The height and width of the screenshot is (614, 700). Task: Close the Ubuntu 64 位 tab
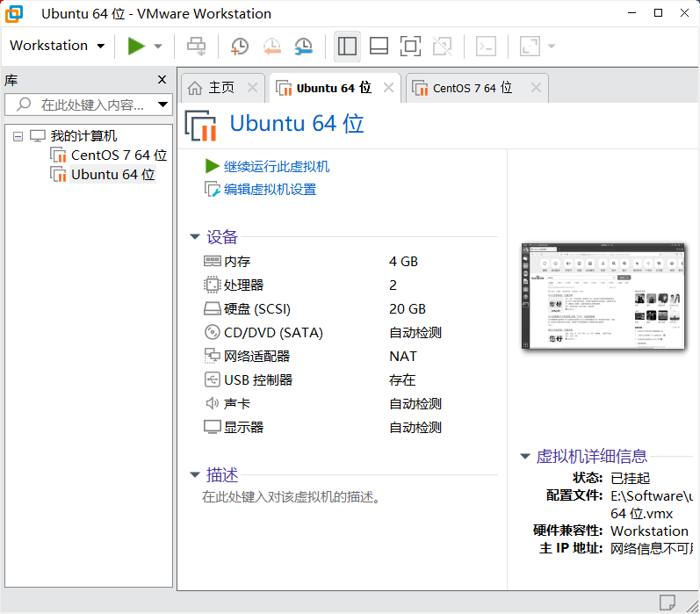click(x=389, y=88)
